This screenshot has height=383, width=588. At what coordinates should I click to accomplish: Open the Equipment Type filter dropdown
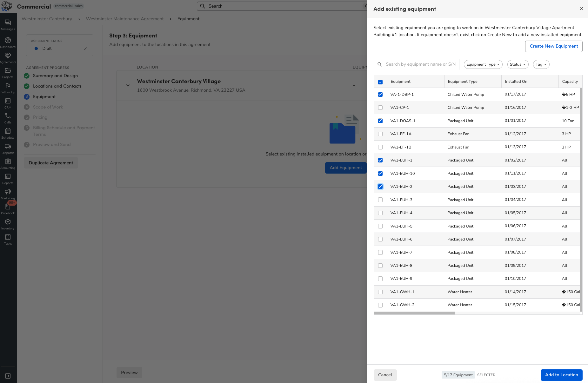click(x=483, y=64)
